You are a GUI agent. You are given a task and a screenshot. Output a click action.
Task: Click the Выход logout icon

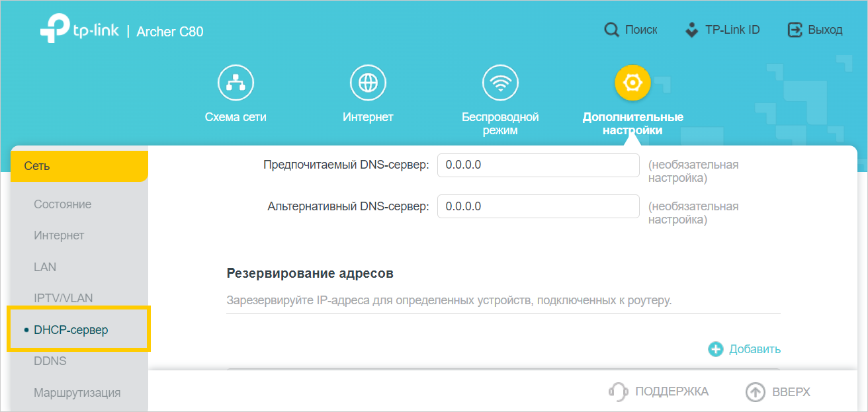[794, 30]
